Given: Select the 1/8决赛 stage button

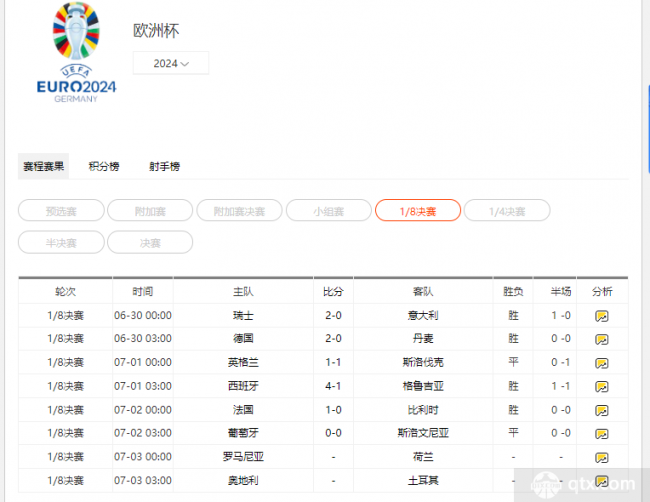Looking at the screenshot, I should (x=418, y=211).
